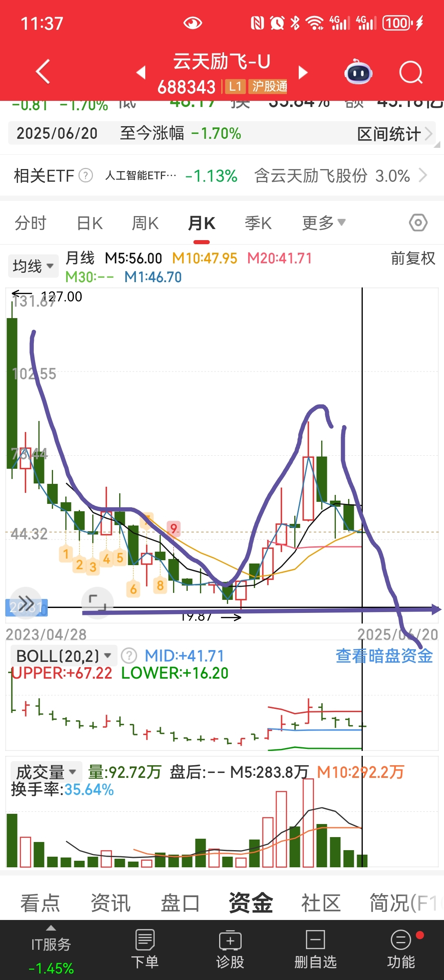Toggle 前复权 adjustment mode

pyautogui.click(x=413, y=258)
